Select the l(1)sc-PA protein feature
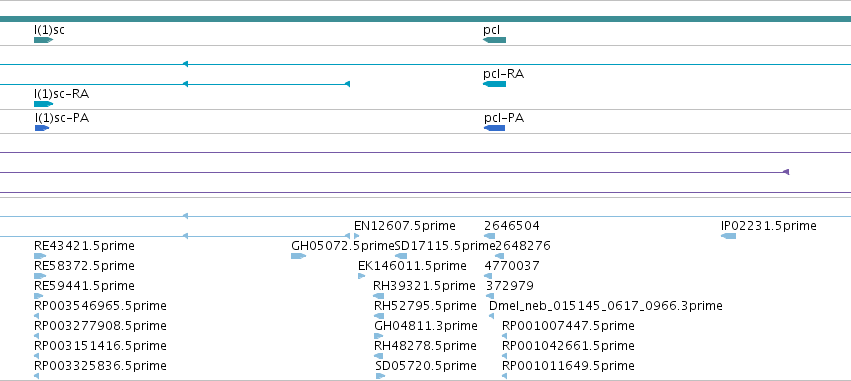The width and height of the screenshot is (851, 381). (x=42, y=128)
